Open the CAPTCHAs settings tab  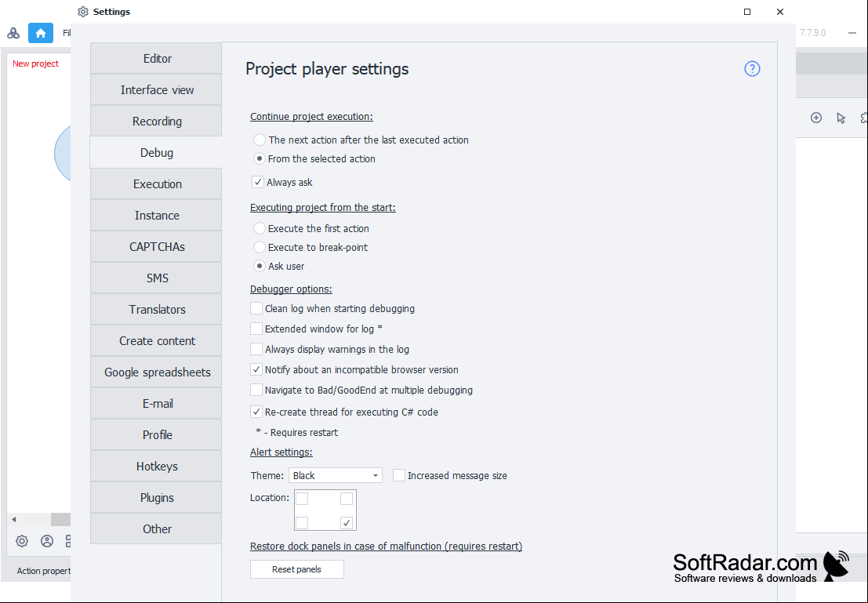[157, 246]
